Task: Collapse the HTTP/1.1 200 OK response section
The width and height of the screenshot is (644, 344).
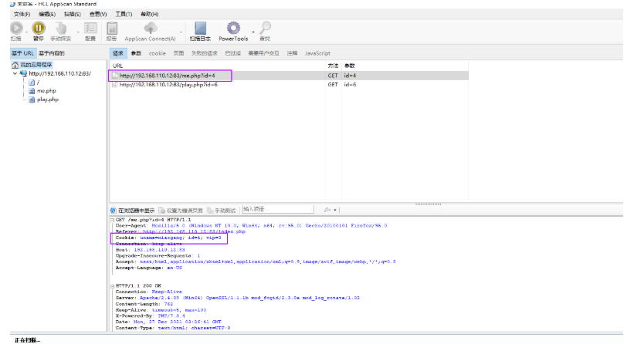Action: pyautogui.click(x=112, y=286)
